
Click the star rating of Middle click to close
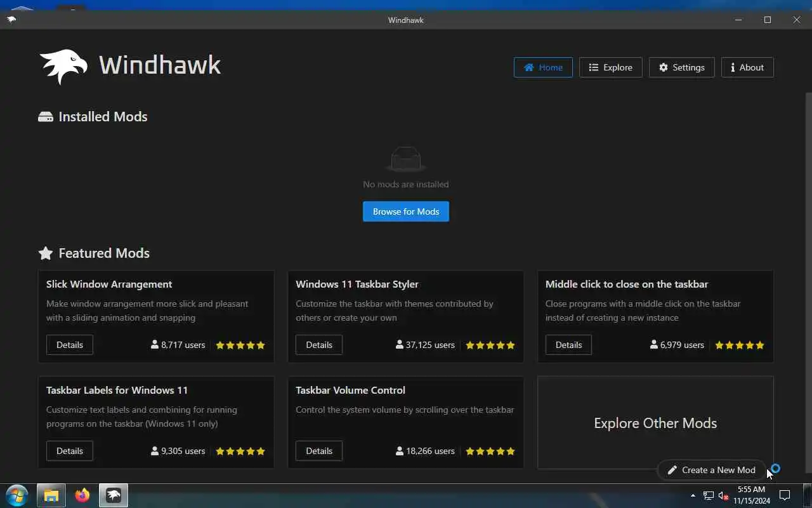740,345
